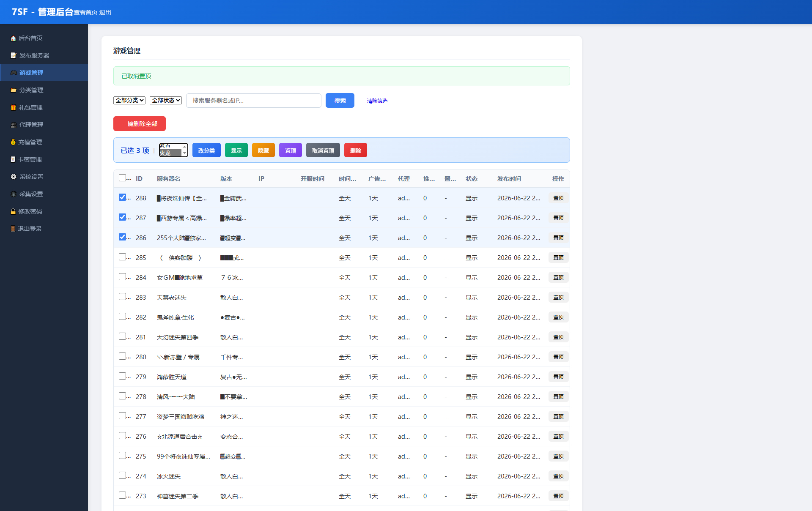The image size is (812, 511).
Task: Click the money bag icon for 充值管理
Action: pos(13,142)
